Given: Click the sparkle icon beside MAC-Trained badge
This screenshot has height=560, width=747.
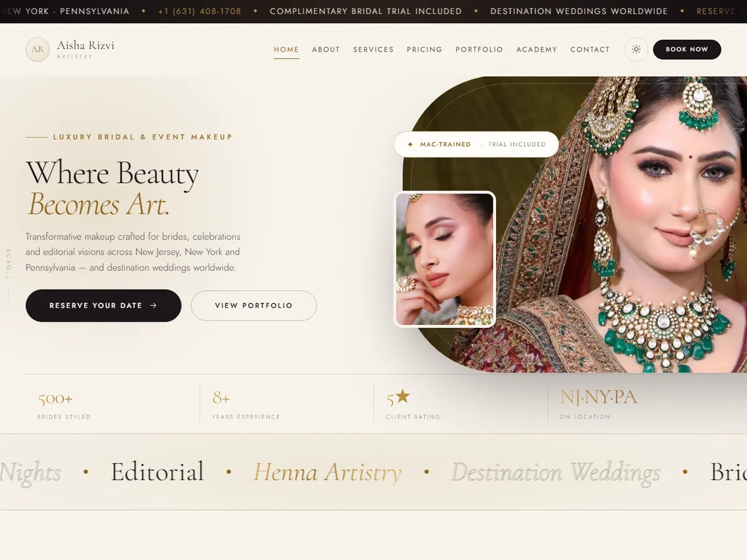Looking at the screenshot, I should tap(410, 144).
